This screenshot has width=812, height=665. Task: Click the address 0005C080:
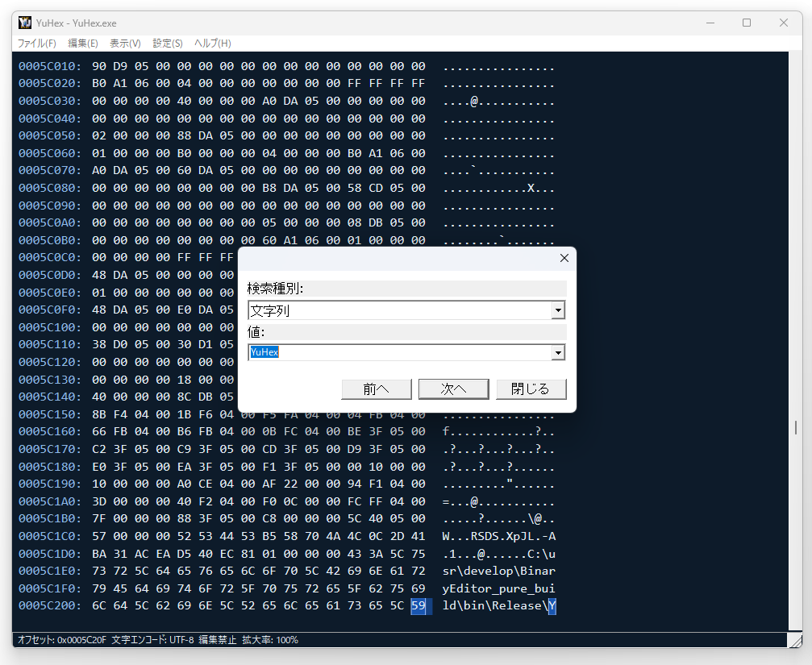(50, 189)
